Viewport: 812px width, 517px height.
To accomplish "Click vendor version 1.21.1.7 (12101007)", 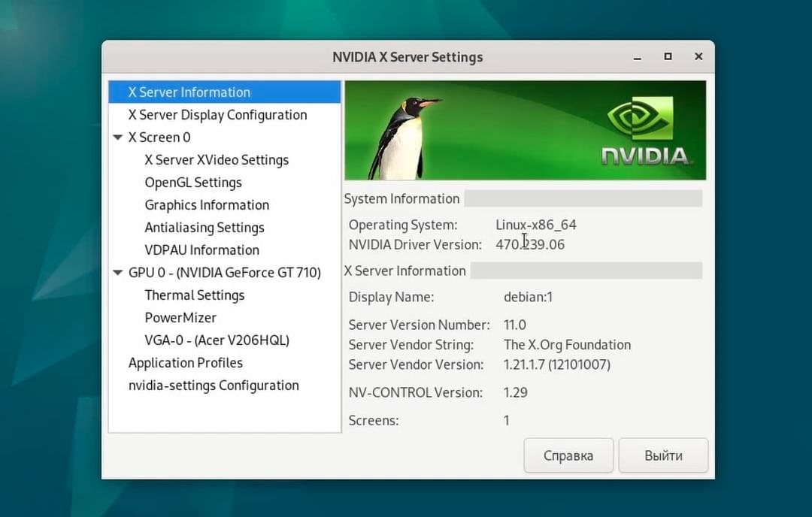I will (x=557, y=365).
